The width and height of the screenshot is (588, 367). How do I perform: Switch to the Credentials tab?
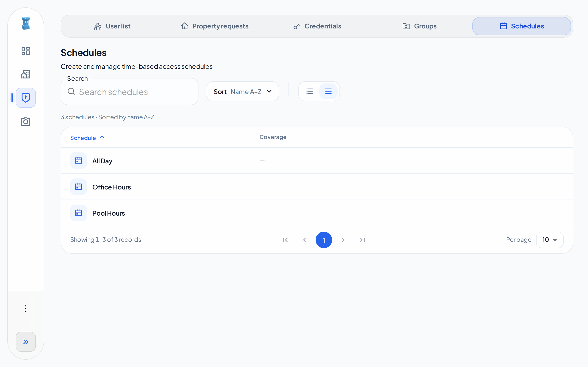(317, 26)
